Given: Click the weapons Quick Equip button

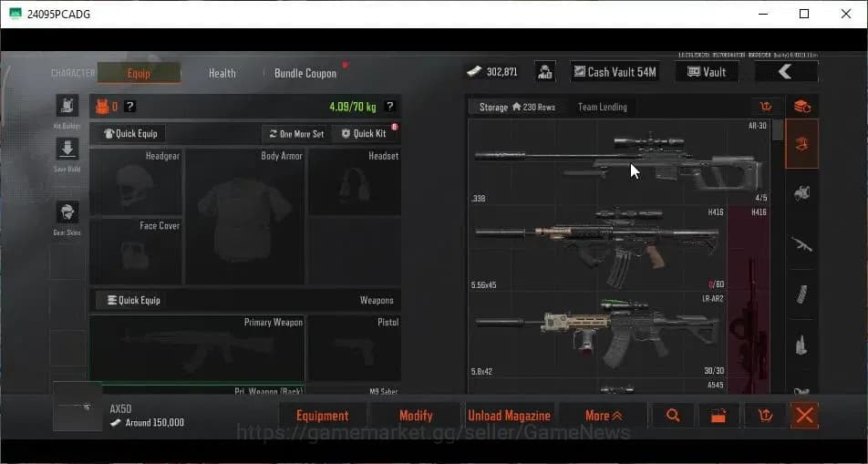Looking at the screenshot, I should (x=133, y=300).
